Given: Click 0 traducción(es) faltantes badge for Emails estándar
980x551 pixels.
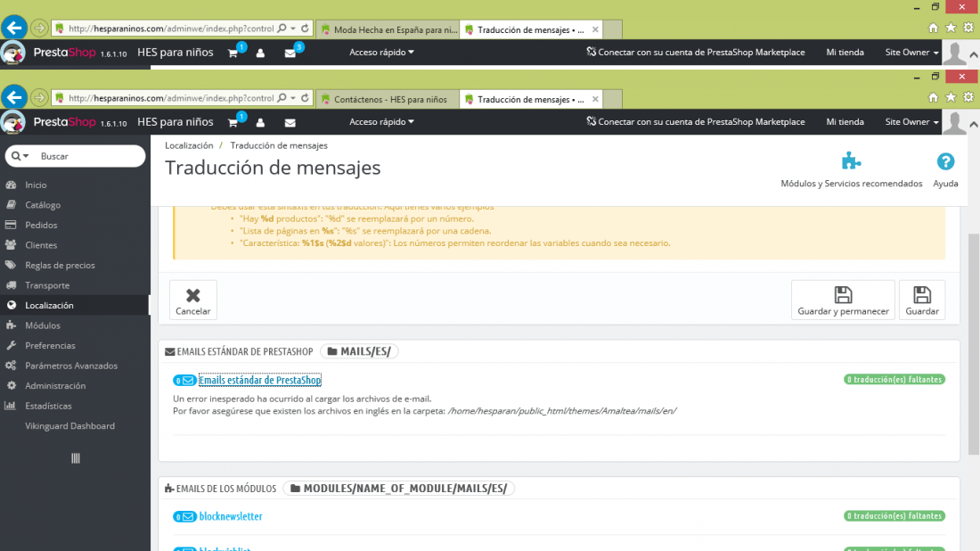Looking at the screenshot, I should tap(894, 380).
